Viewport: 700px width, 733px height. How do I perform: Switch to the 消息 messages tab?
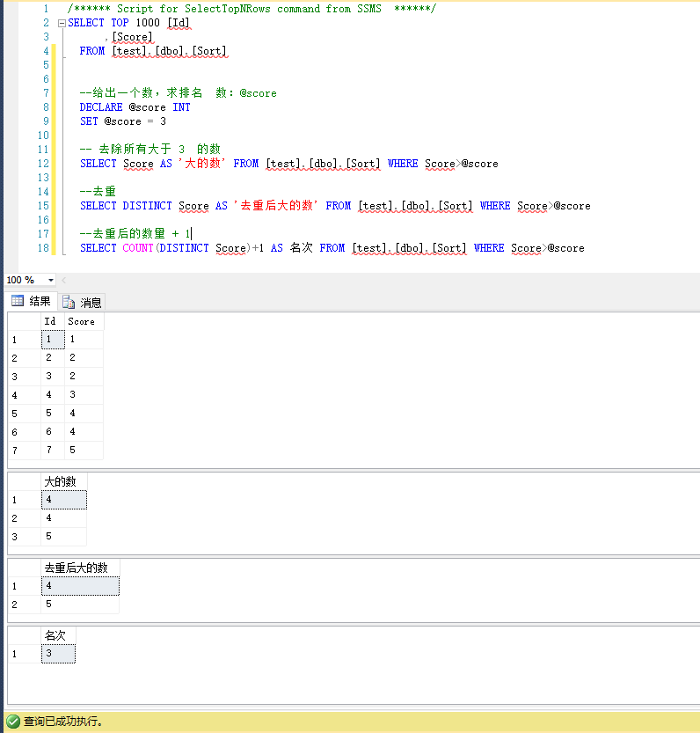point(83,303)
